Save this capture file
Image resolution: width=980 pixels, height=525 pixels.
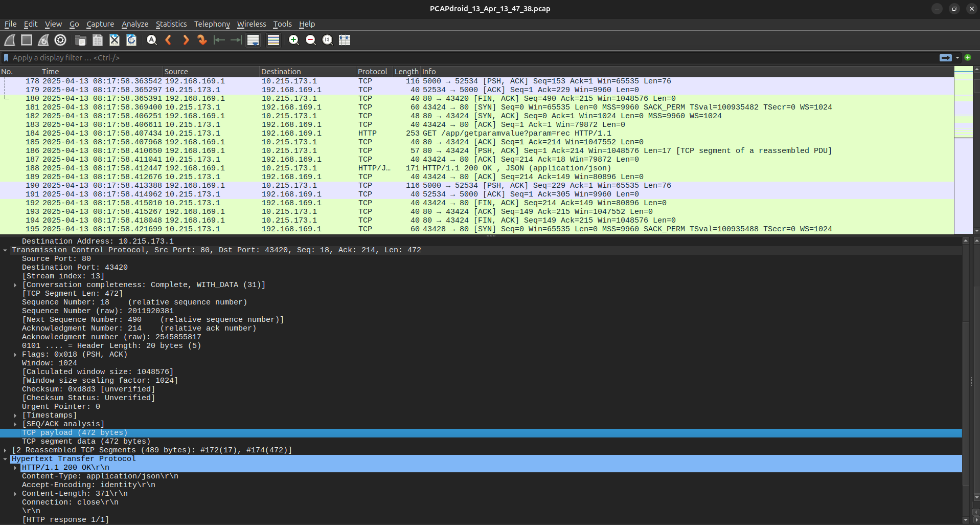[97, 40]
